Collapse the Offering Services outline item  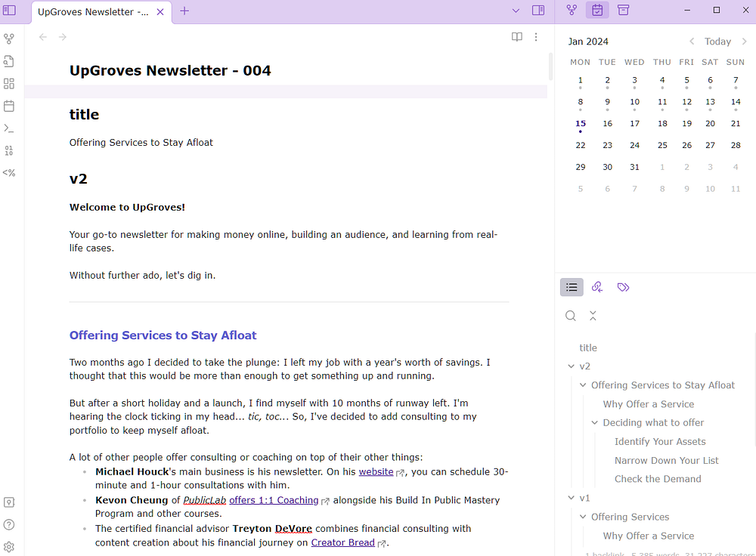tap(583, 517)
